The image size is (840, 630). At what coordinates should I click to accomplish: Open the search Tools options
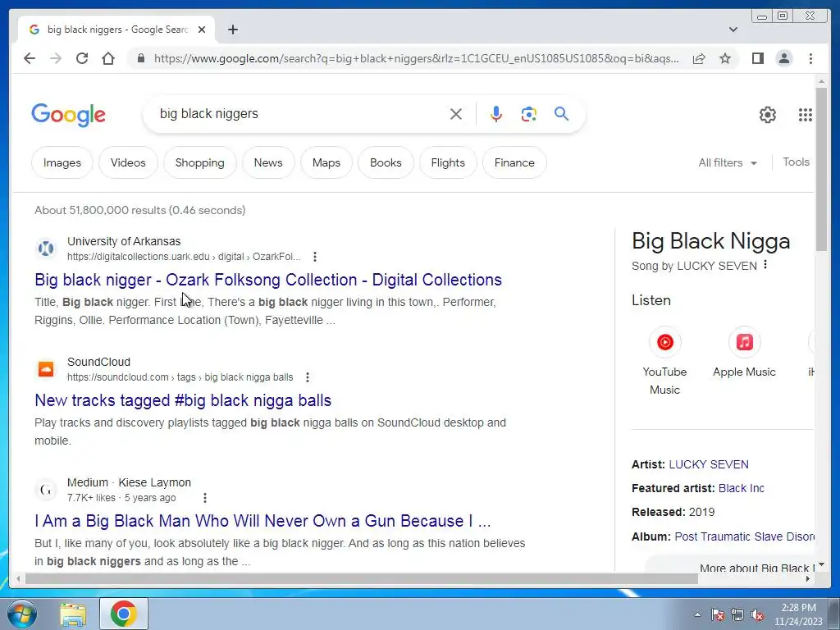796,162
